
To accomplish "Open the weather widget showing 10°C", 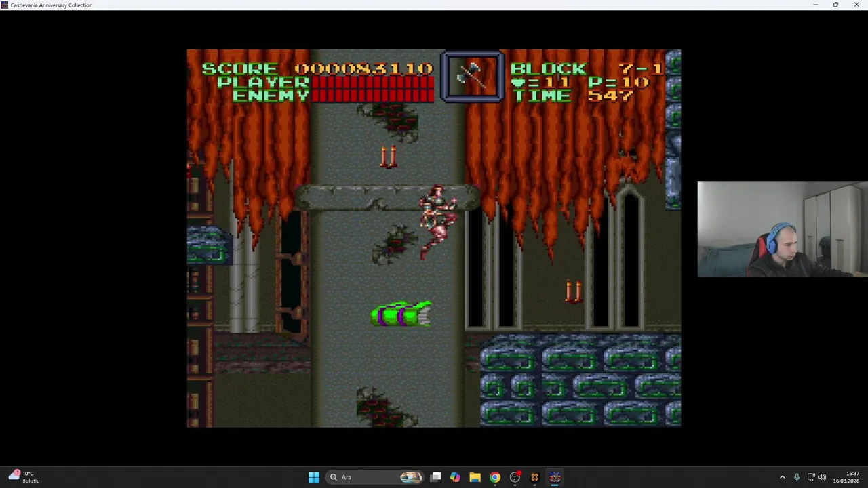I will coord(24,477).
